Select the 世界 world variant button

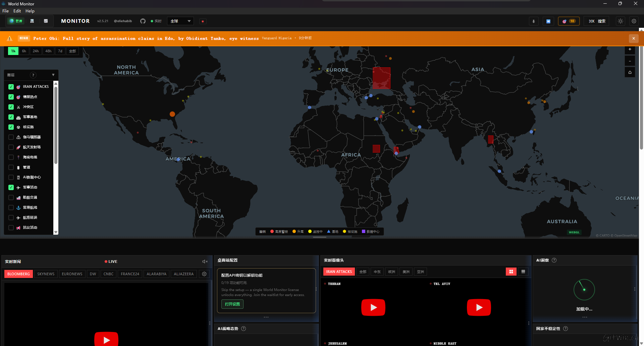point(16,21)
